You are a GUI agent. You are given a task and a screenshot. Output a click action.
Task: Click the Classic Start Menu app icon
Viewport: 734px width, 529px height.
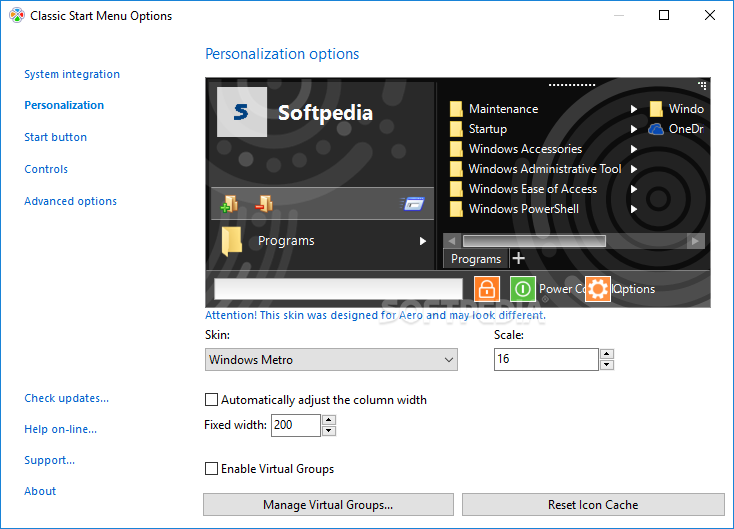pos(17,15)
